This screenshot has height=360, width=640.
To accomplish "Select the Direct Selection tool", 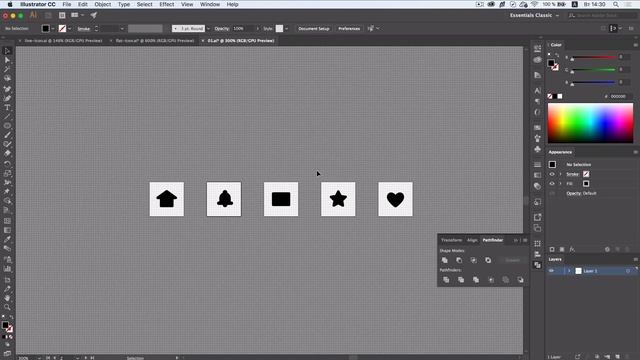I will 7,60.
